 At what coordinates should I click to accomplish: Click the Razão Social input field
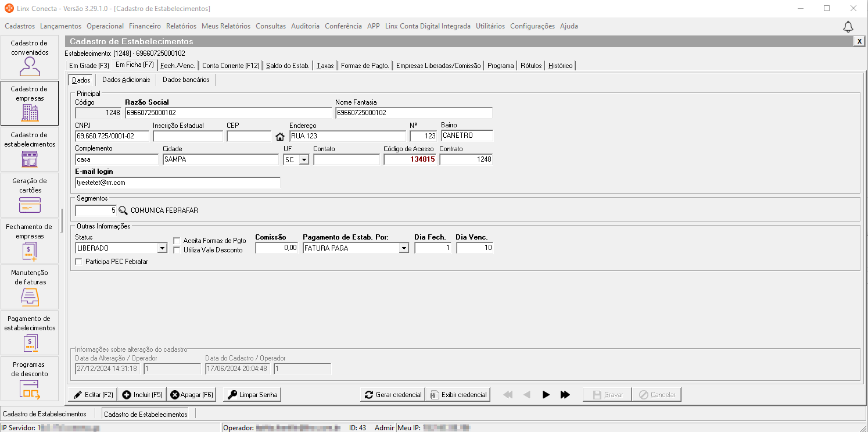coord(228,113)
